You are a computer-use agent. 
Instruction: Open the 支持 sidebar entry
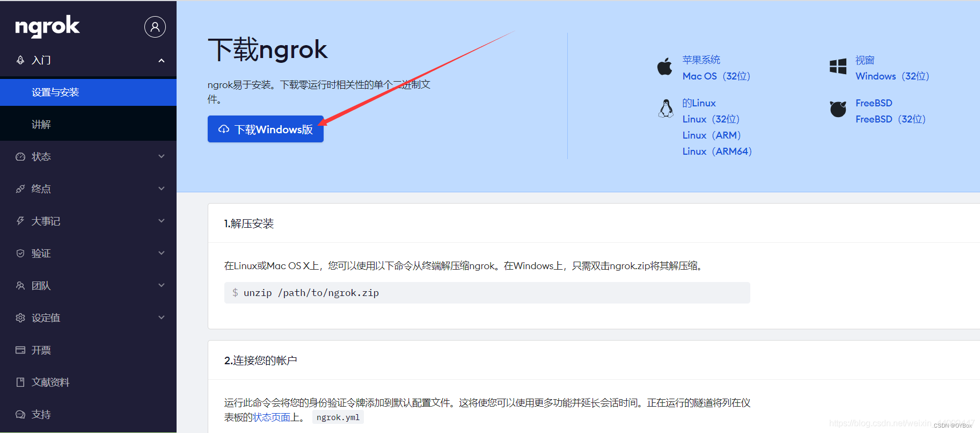tap(88, 415)
